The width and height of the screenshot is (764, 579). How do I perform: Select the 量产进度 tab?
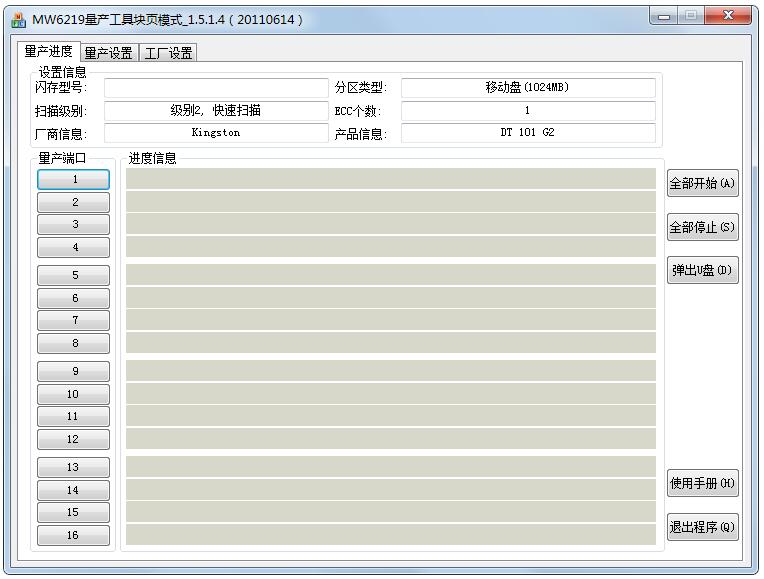[48, 52]
